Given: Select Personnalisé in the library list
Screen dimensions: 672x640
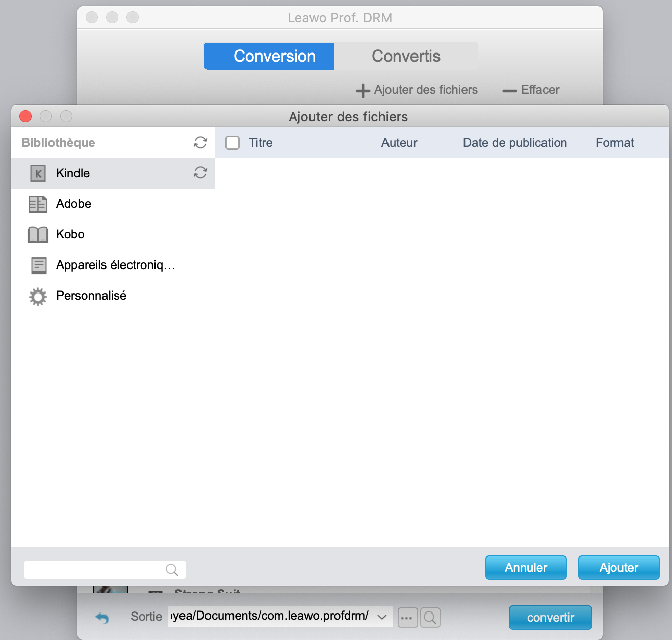Looking at the screenshot, I should [x=113, y=296].
